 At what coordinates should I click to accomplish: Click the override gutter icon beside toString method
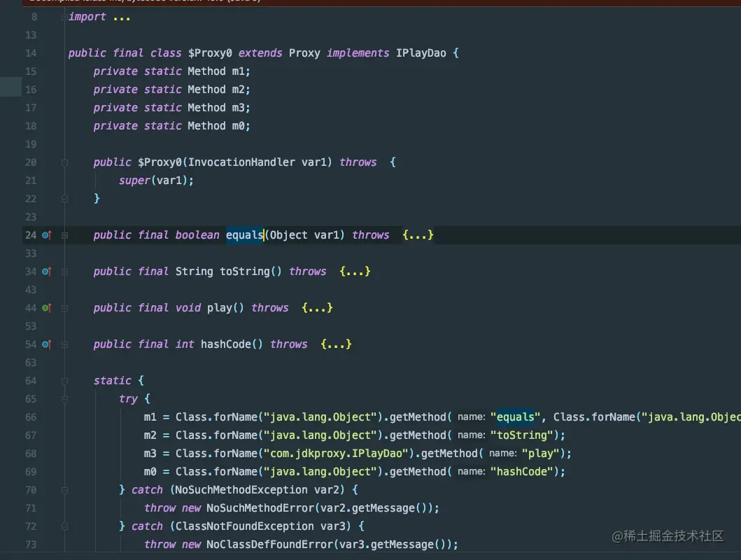click(x=46, y=272)
